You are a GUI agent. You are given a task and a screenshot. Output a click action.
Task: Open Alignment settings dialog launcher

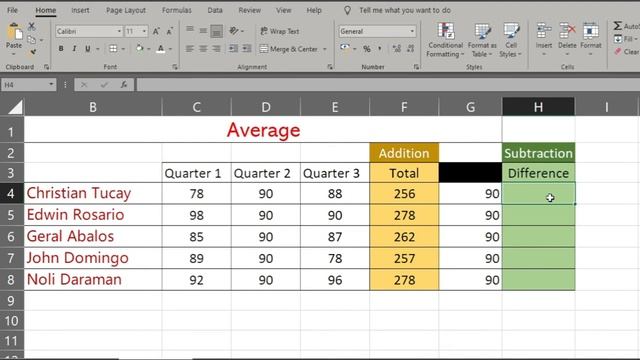pyautogui.click(x=329, y=67)
